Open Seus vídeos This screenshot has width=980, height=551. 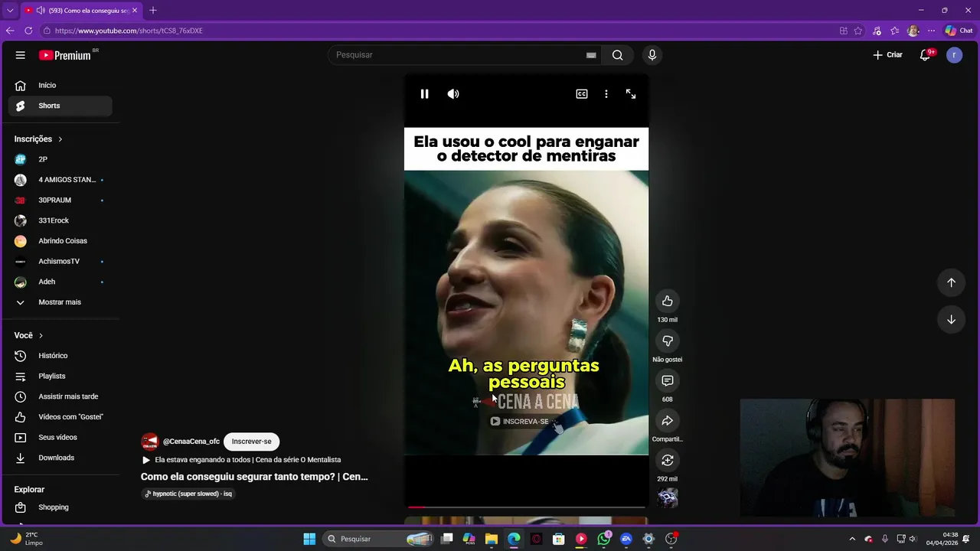pos(60,437)
